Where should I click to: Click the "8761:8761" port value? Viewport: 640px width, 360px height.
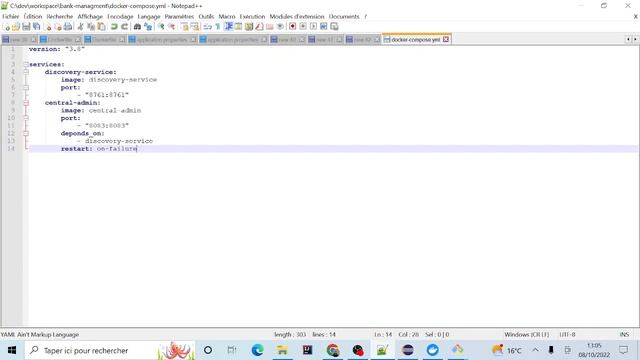coord(107,95)
